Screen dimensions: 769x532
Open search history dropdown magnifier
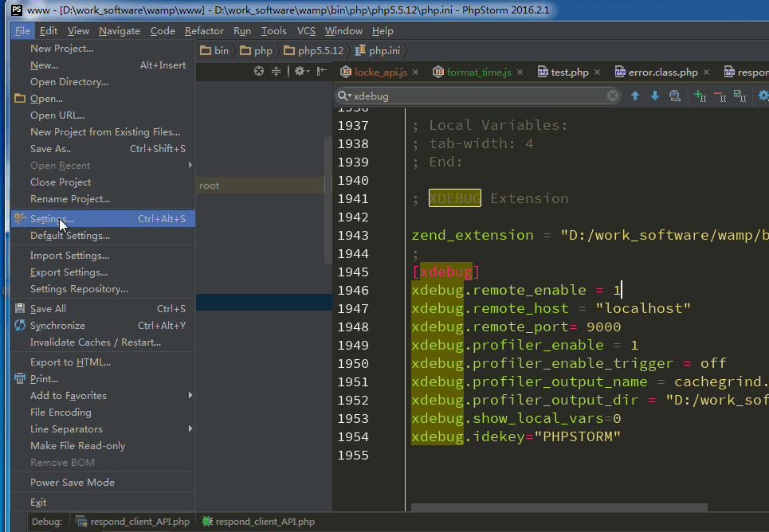coord(344,96)
